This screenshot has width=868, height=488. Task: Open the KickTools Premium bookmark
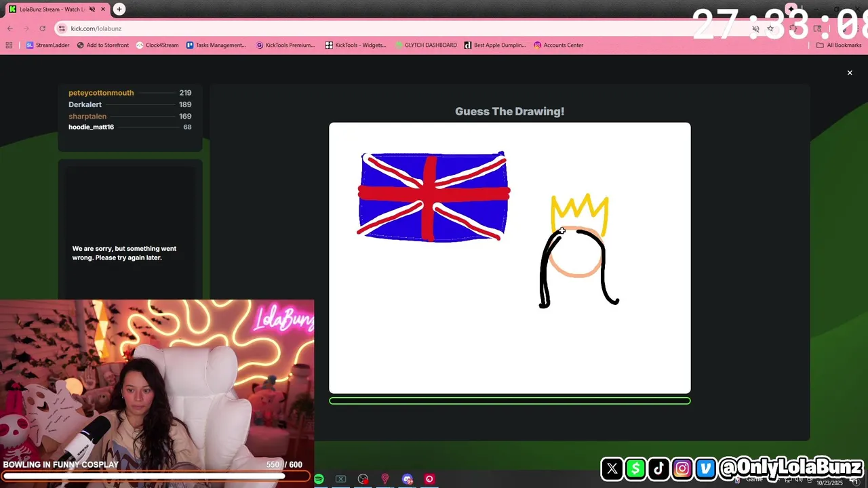[x=285, y=45]
